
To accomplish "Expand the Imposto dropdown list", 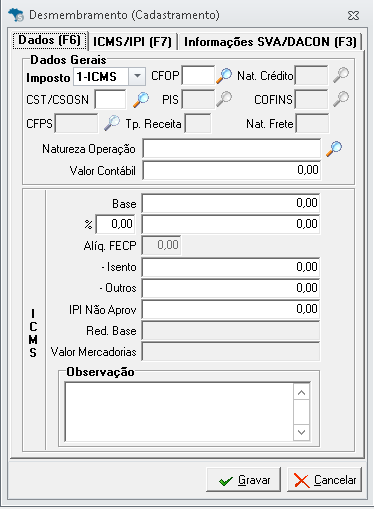I will tap(137, 76).
